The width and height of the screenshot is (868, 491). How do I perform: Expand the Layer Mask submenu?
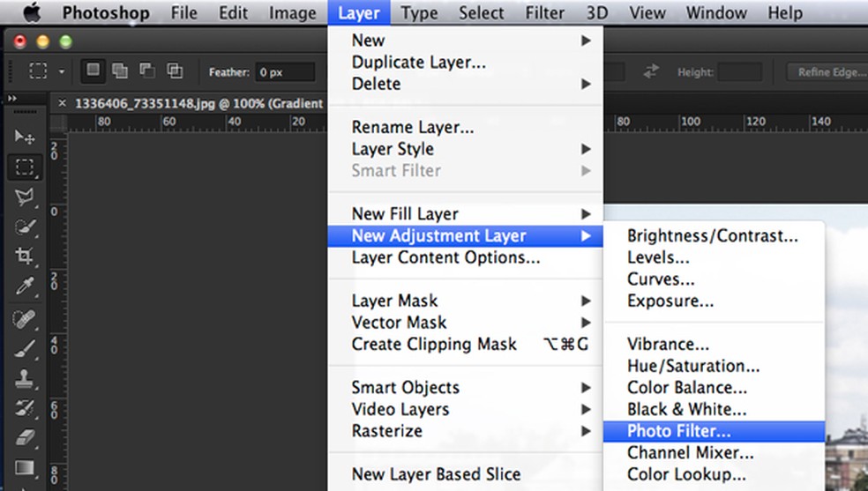click(465, 301)
